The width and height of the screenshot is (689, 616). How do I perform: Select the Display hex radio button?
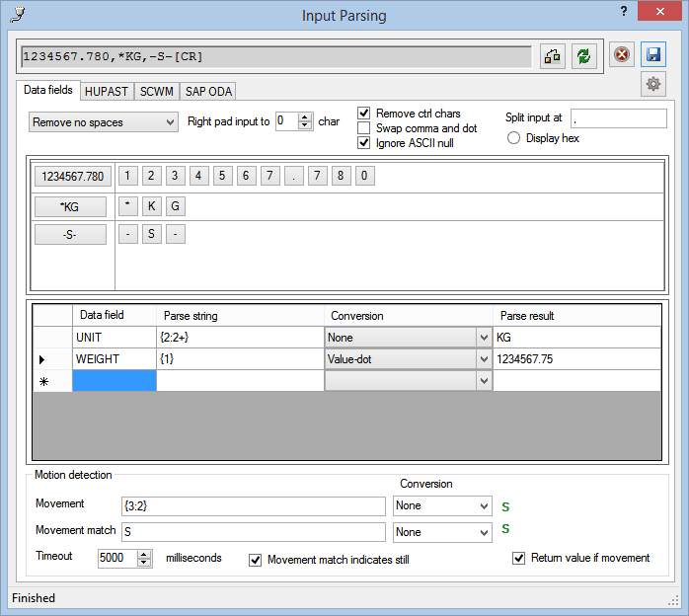click(513, 138)
